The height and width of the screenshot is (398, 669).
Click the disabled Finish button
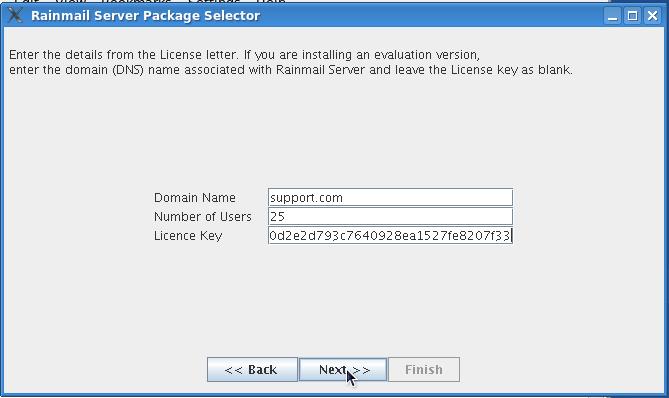coord(424,369)
